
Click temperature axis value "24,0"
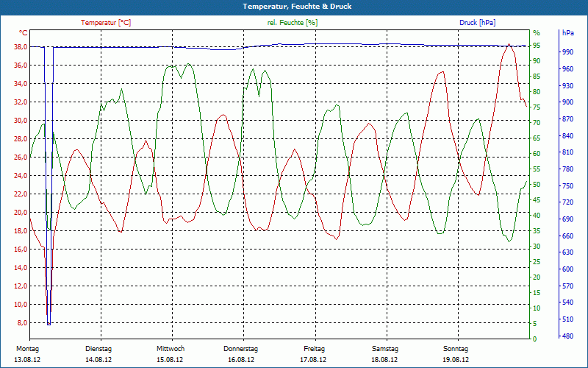pyautogui.click(x=21, y=176)
